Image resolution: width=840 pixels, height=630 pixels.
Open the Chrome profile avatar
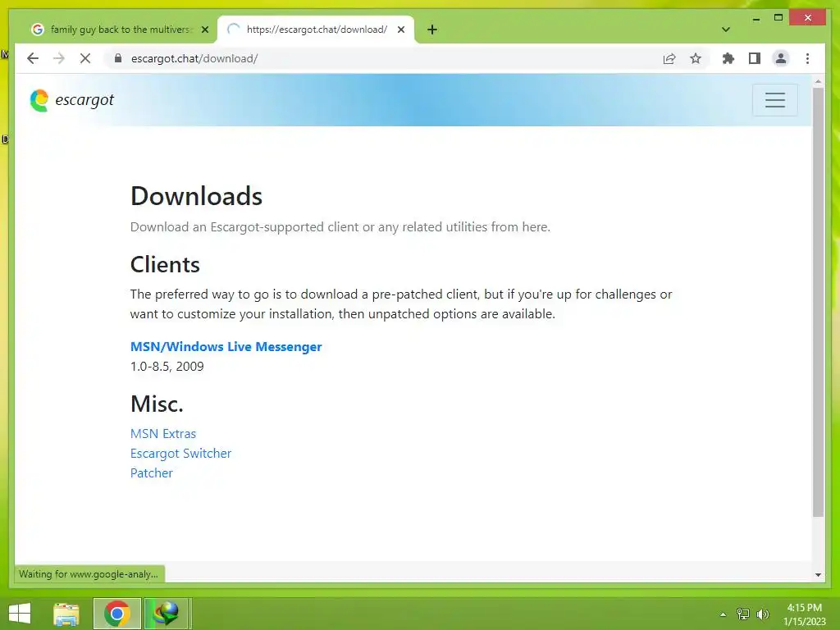pos(781,58)
